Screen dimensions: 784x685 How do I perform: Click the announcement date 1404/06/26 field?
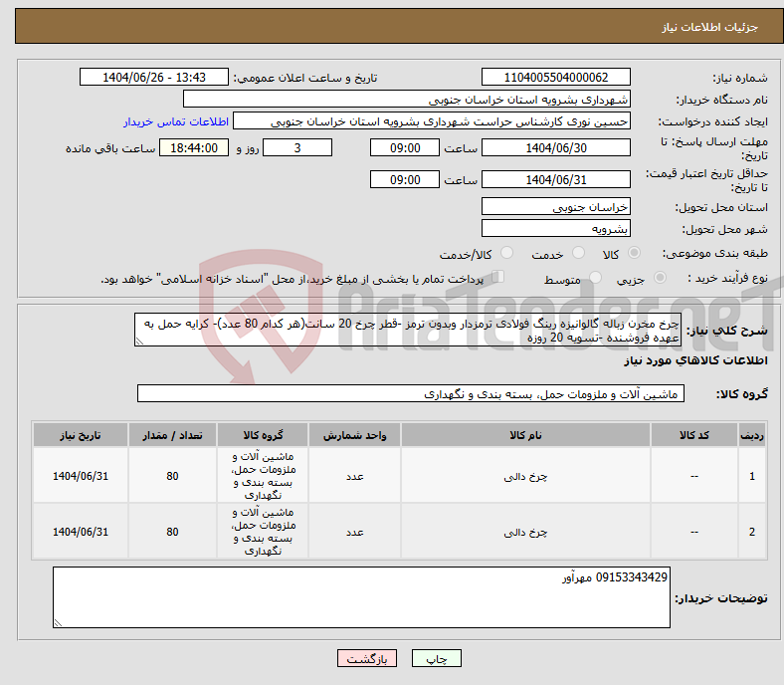tap(154, 77)
